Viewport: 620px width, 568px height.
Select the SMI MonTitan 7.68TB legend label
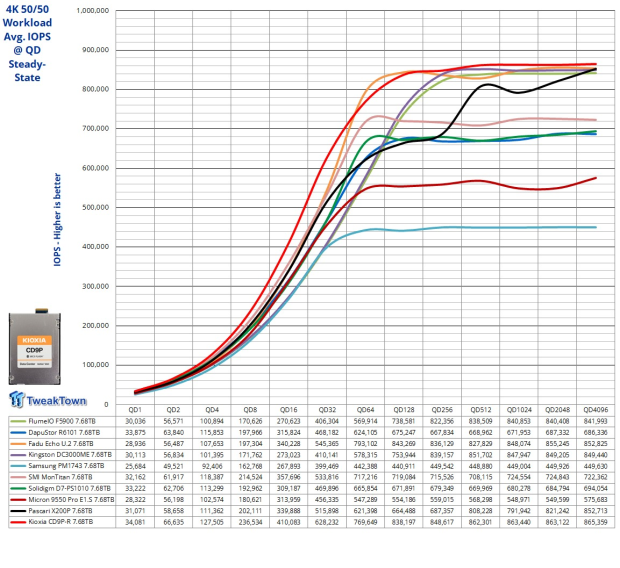coord(60,477)
